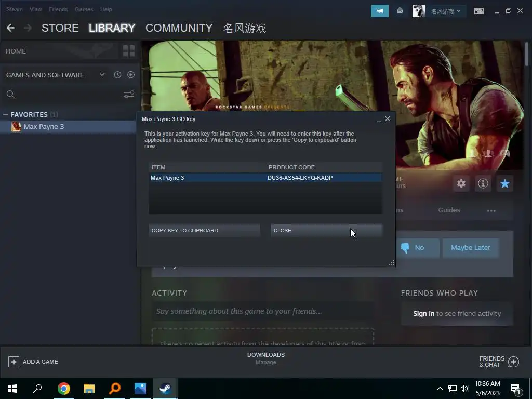Click the page vertical scrollbar
Viewport: 532px width, 399px height.
(x=527, y=54)
